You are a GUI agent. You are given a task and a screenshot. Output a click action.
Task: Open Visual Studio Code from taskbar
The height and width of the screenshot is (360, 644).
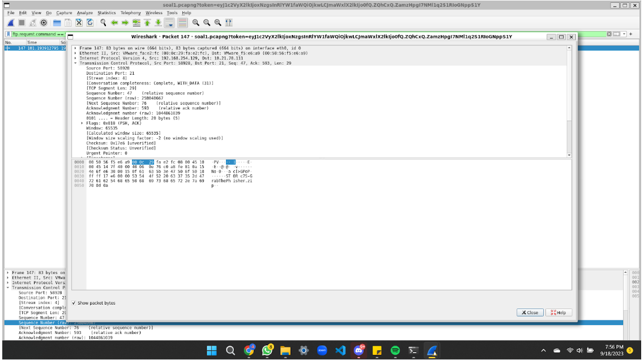pos(340,350)
